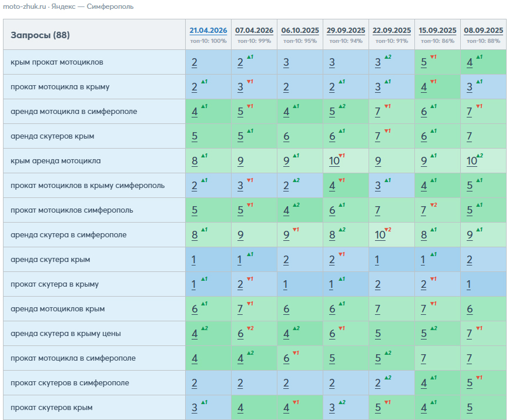Open the 15.09.2025 date header
This screenshot has height=420, width=509.
click(437, 31)
